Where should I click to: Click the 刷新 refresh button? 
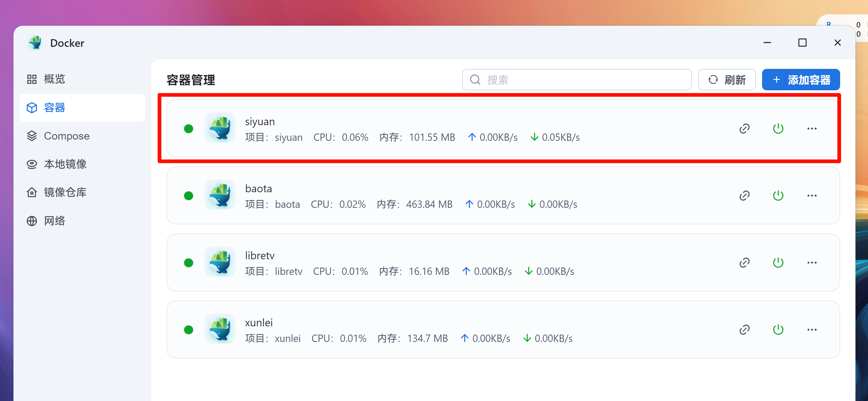727,80
